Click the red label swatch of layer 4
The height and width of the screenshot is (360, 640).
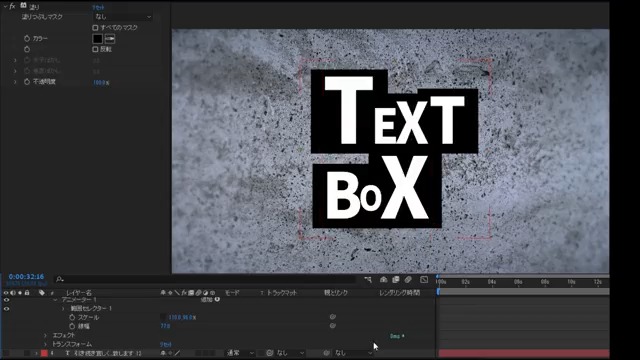click(x=44, y=353)
